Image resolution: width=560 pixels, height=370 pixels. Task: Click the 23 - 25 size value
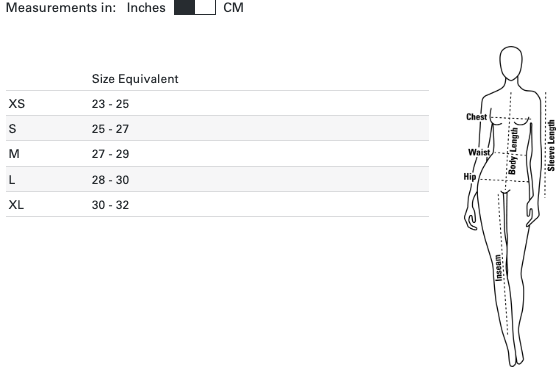point(110,104)
